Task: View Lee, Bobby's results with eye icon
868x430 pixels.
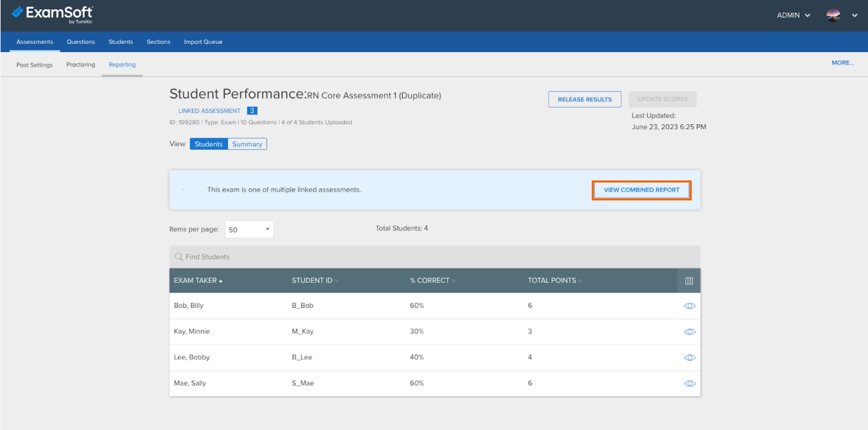Action: 689,358
